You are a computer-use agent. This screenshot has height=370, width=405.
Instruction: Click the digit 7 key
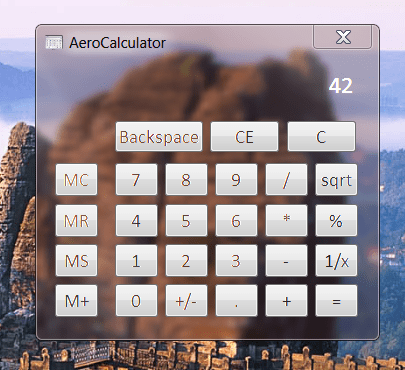coord(136,180)
